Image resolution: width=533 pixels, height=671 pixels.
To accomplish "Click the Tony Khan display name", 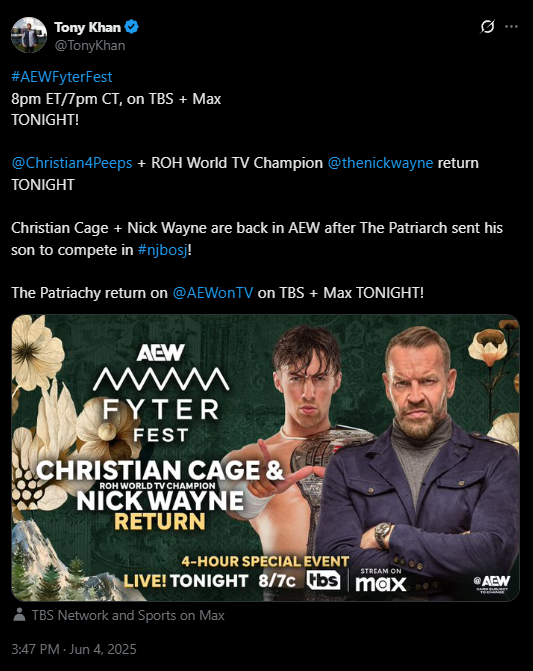I will coord(87,27).
